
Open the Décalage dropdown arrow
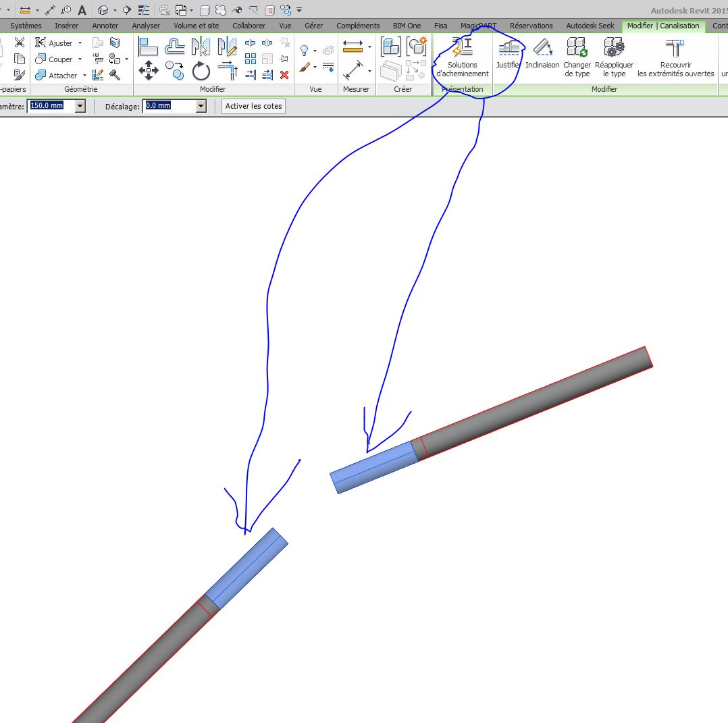coord(201,106)
